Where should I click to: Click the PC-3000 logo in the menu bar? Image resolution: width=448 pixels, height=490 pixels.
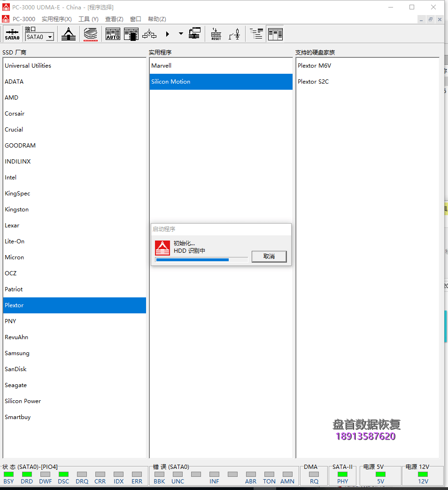click(x=6, y=19)
